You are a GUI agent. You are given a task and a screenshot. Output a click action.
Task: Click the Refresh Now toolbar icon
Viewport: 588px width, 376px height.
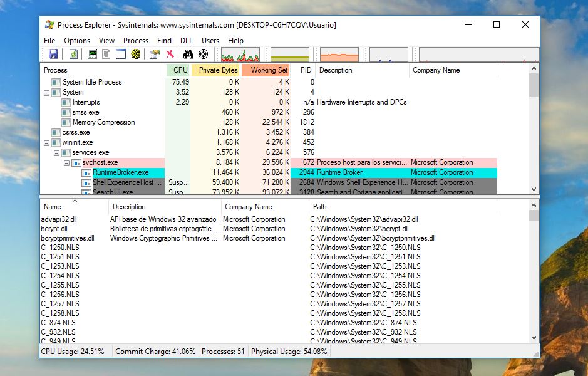[x=73, y=54]
